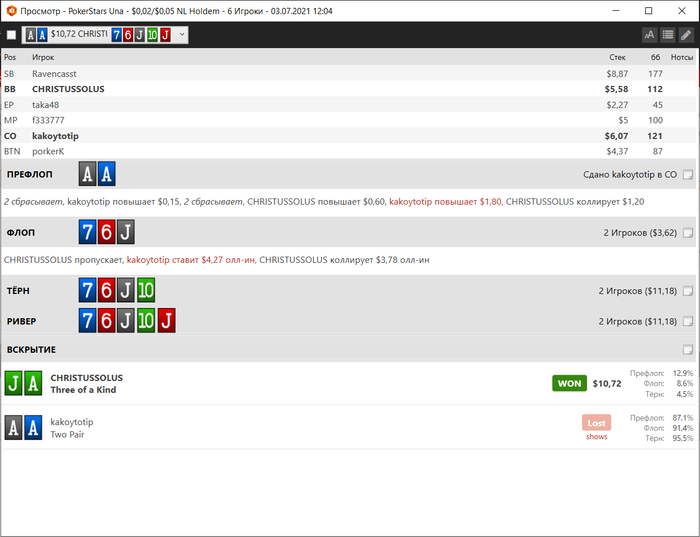
Task: Click the gray J card on the flop row
Action: tap(125, 232)
